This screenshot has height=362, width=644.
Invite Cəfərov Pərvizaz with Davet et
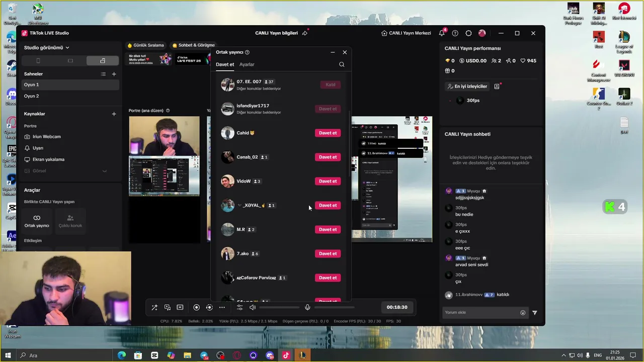point(328,278)
